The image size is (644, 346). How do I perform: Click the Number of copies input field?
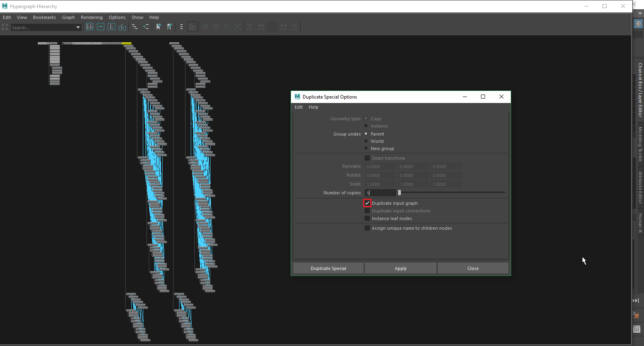point(380,193)
